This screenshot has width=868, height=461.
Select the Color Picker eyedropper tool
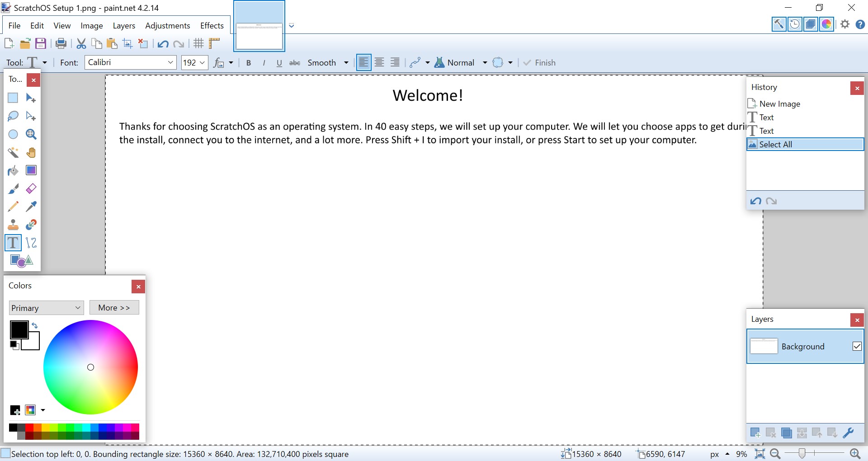coord(31,207)
